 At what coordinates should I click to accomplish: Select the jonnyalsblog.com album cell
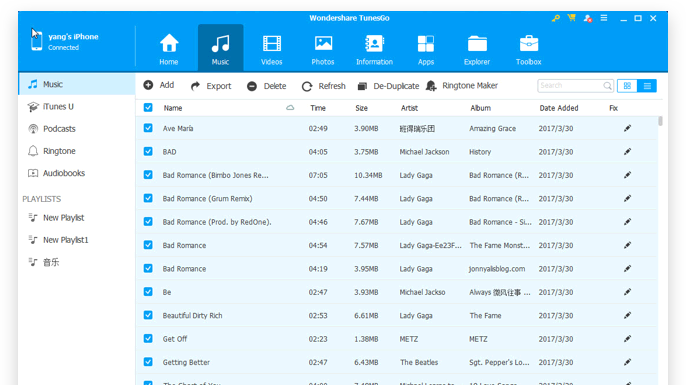pos(497,269)
